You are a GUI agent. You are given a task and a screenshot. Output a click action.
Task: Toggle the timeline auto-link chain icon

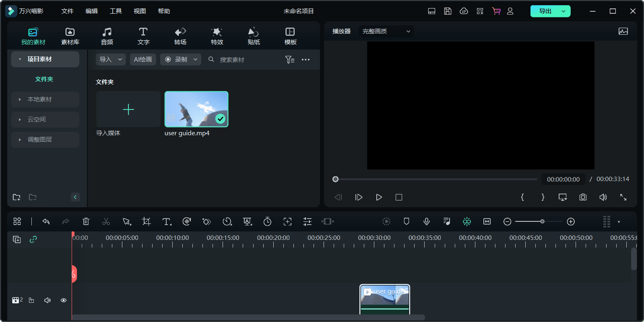click(33, 239)
